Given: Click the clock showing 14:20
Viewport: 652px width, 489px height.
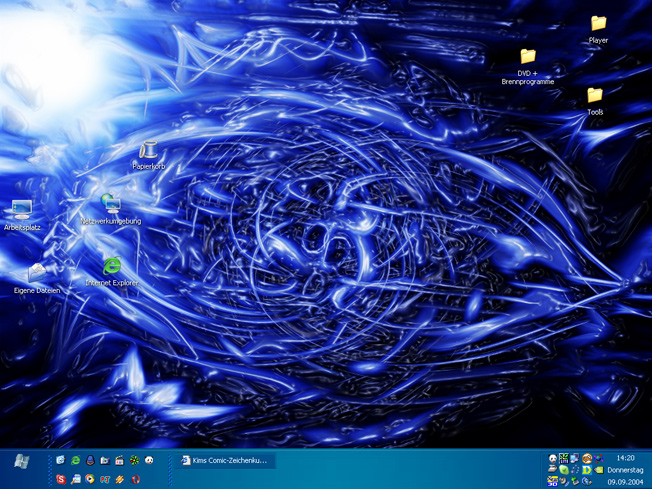Looking at the screenshot, I should coord(626,457).
